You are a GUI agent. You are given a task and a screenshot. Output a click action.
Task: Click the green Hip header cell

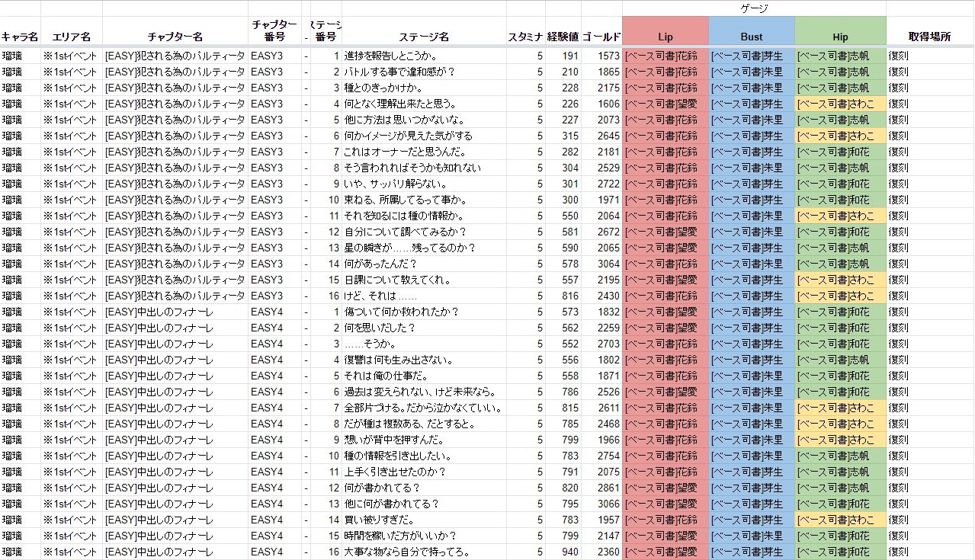click(840, 37)
